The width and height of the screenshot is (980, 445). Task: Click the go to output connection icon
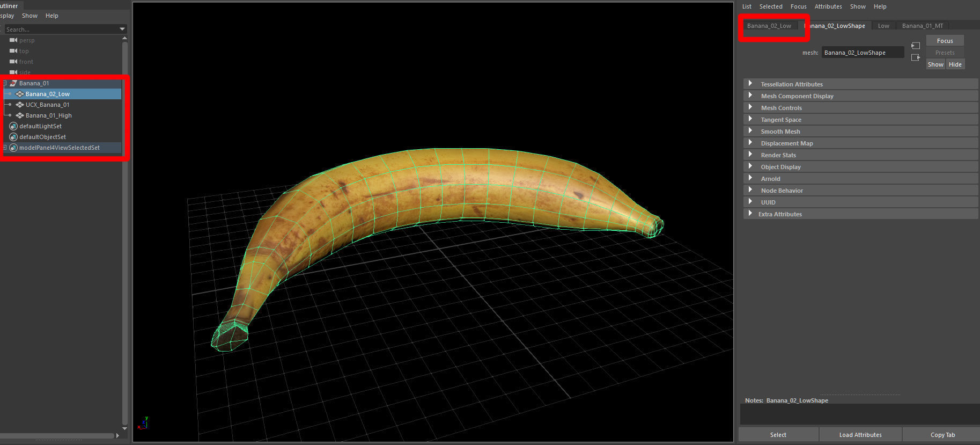tap(916, 57)
